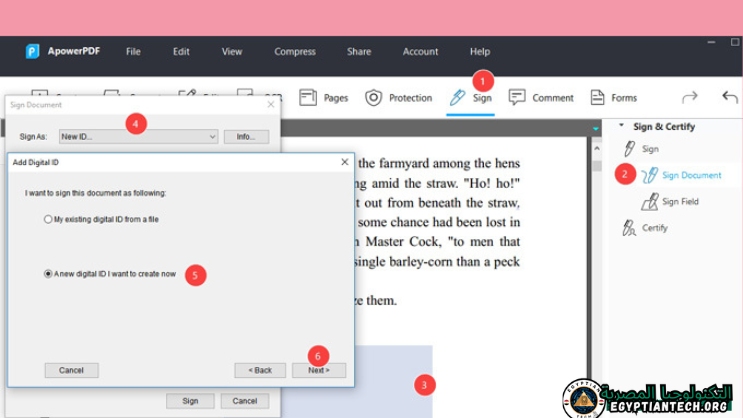Select 'My existing digital ID from a file'
This screenshot has height=418, width=743.
(48, 219)
